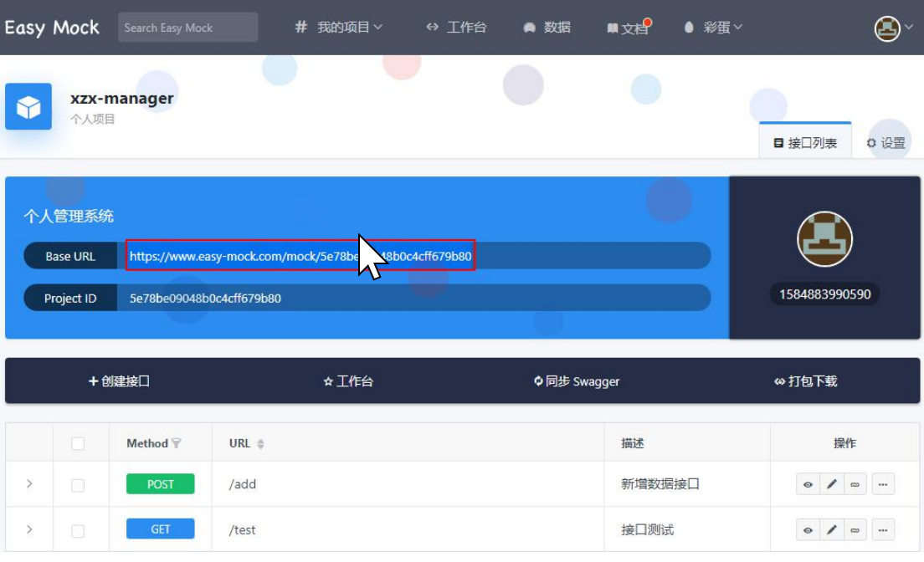The width and height of the screenshot is (924, 562).
Task: Check the /add row checkbox
Action: click(x=78, y=485)
